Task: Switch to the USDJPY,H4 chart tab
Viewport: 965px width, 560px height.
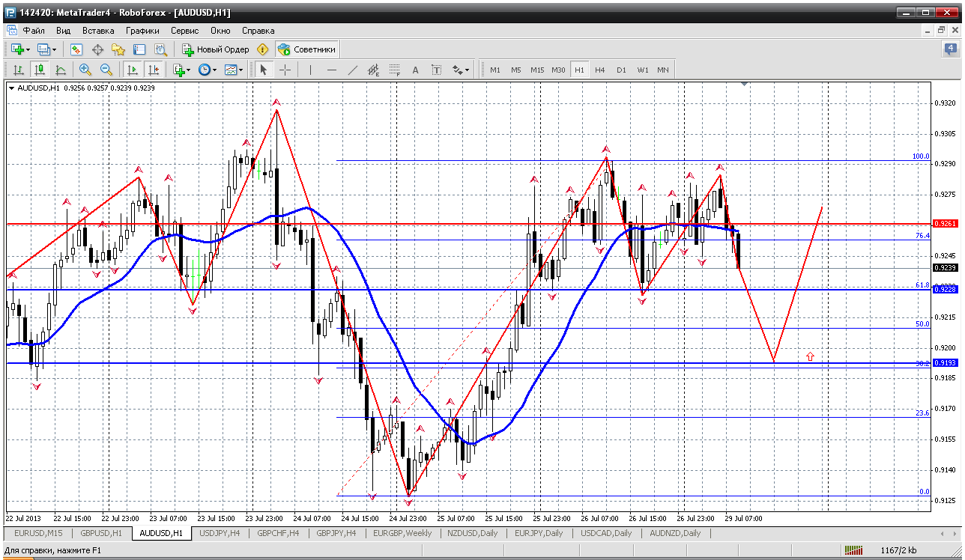Action: pos(220,533)
